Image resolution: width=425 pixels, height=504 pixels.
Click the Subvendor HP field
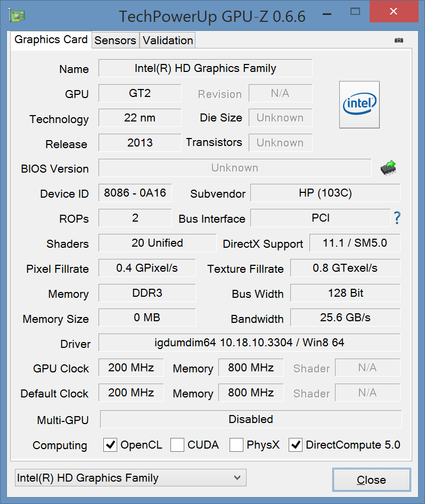325,193
